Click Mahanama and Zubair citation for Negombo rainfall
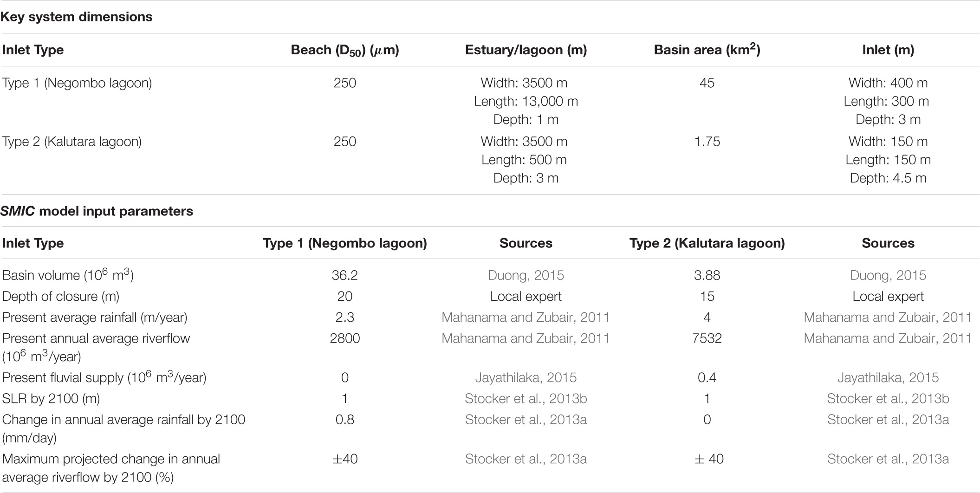Image resolution: width=980 pixels, height=493 pixels. (526, 318)
